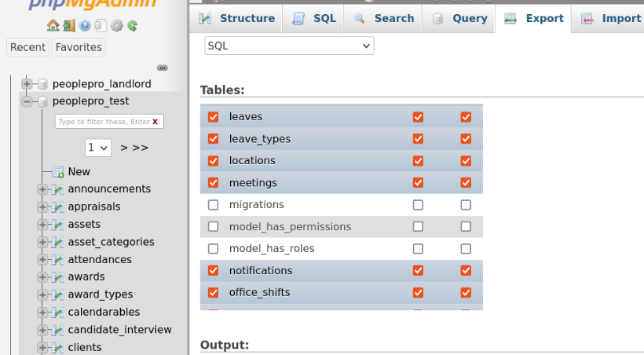Click the announcements table icon
Viewport: 644px width, 355px height.
57,189
